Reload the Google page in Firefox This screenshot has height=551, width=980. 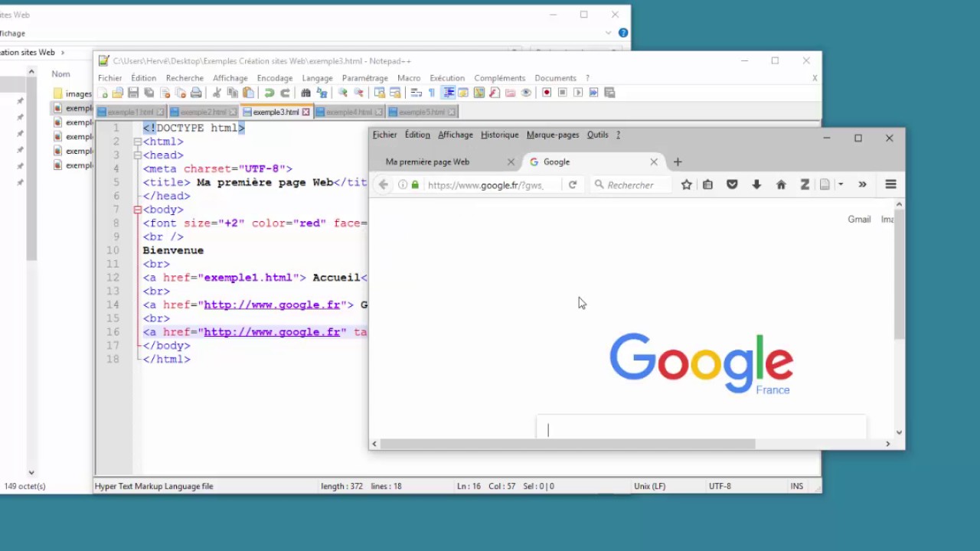572,184
